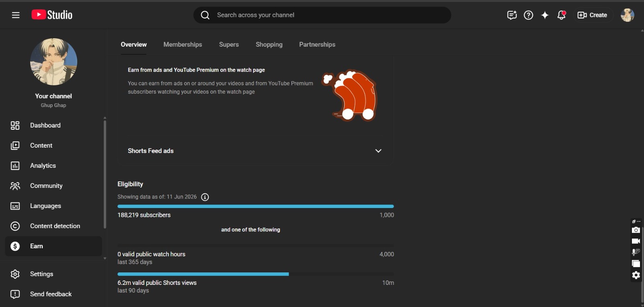
Task: Click "6.2m valid public Shorts views" text
Action: click(157, 283)
